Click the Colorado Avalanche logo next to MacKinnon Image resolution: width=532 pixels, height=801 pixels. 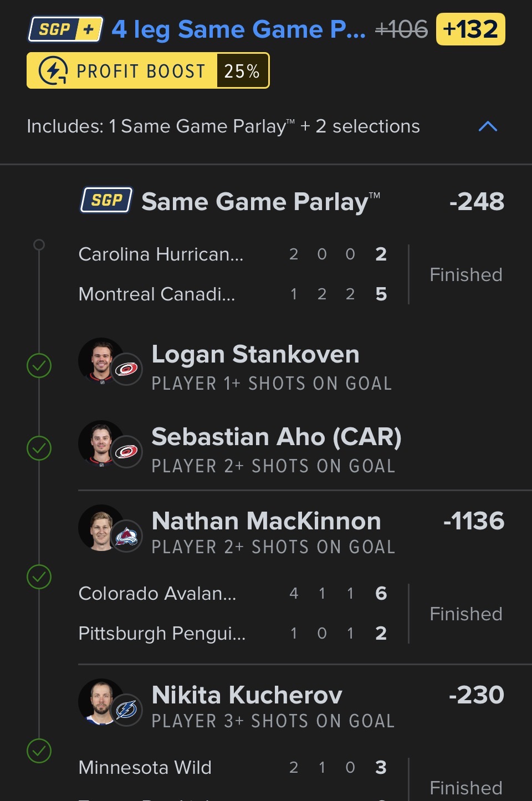(127, 536)
